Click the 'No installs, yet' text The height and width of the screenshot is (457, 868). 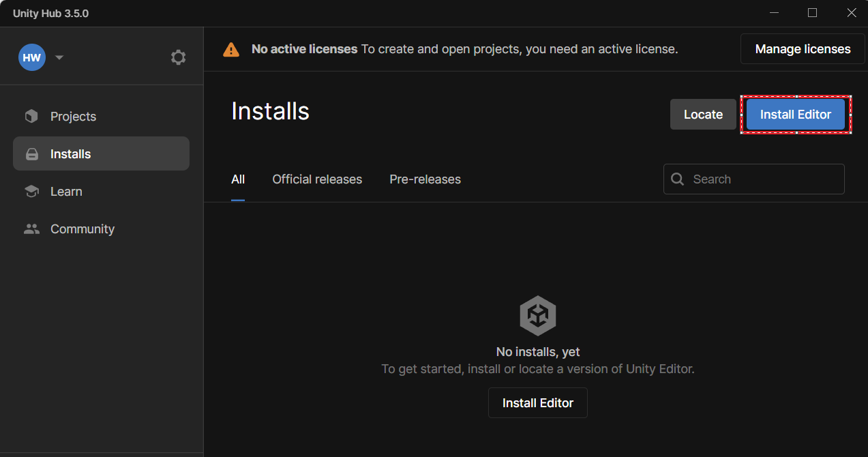click(x=538, y=352)
